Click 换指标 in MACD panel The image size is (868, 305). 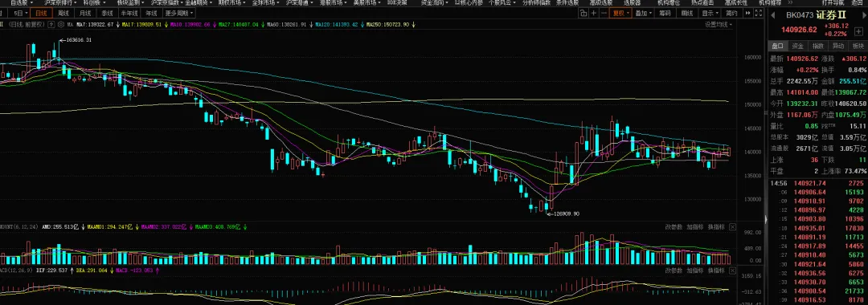tap(716, 270)
